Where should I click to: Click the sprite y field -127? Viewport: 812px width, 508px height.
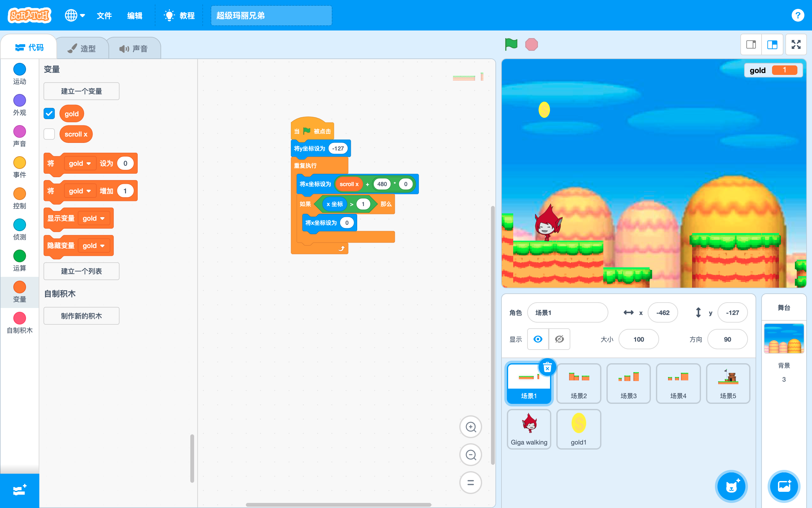[732, 312]
